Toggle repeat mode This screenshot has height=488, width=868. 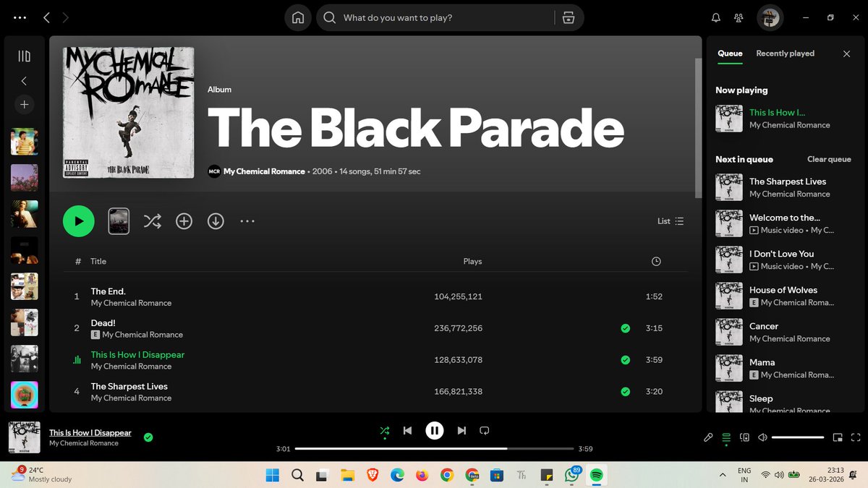[x=485, y=431]
